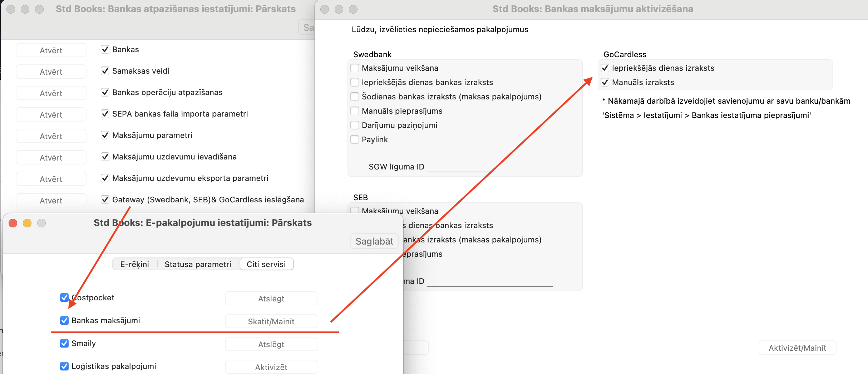
Task: Uncheck GoCardless Manuāls izraksts
Action: pyautogui.click(x=605, y=82)
